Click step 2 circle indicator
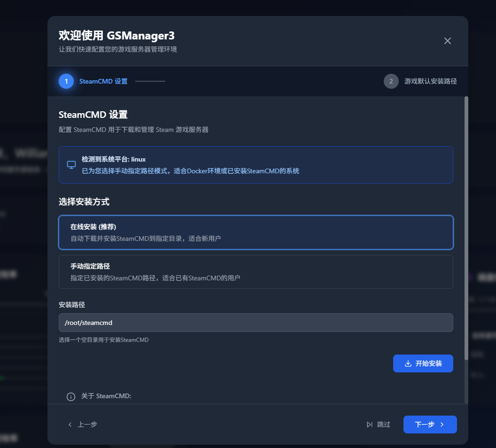Viewport: 496px width, 448px height. pyautogui.click(x=391, y=81)
